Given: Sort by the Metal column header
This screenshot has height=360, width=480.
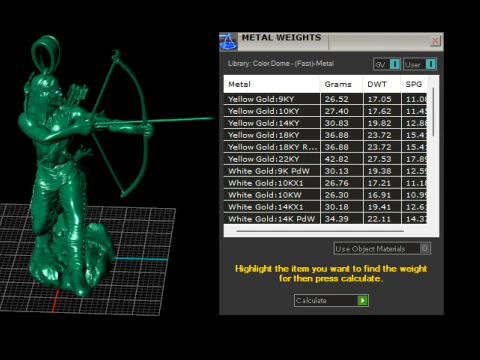Looking at the screenshot, I should point(272,84).
